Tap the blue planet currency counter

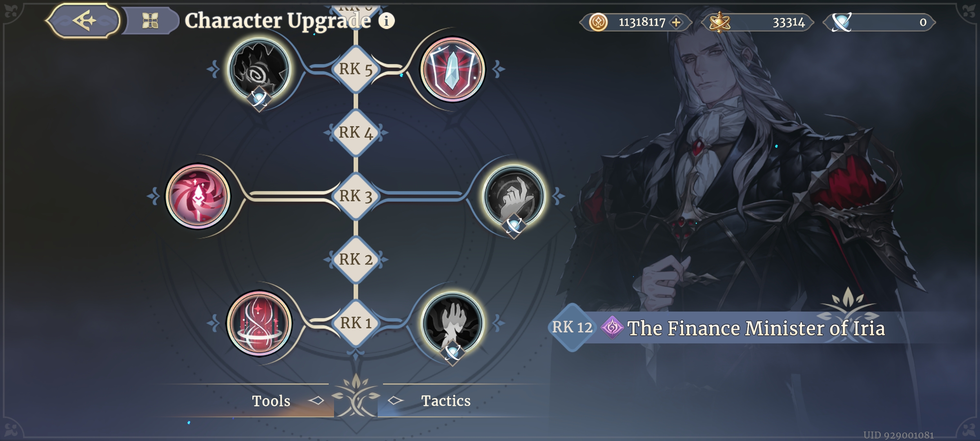pyautogui.click(x=880, y=22)
